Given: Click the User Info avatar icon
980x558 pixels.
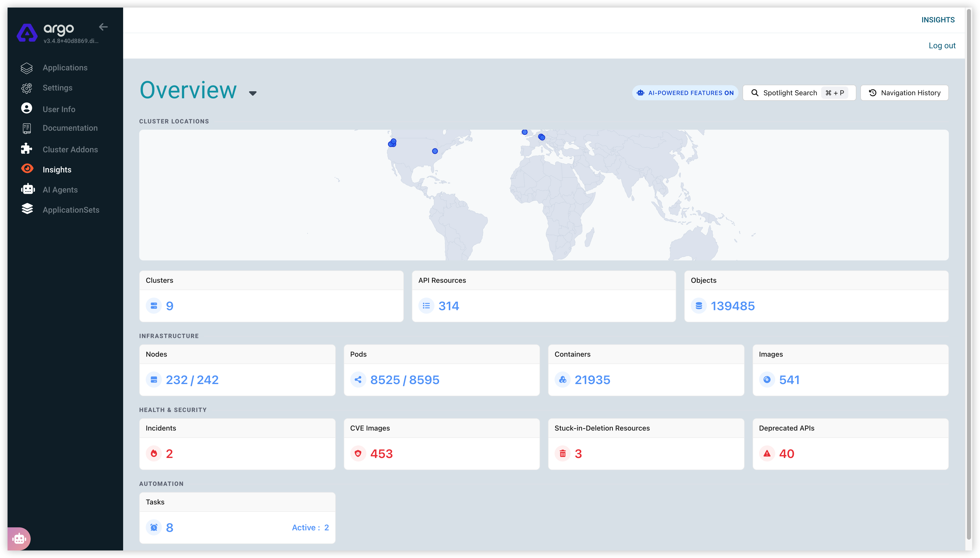Looking at the screenshot, I should pos(26,108).
